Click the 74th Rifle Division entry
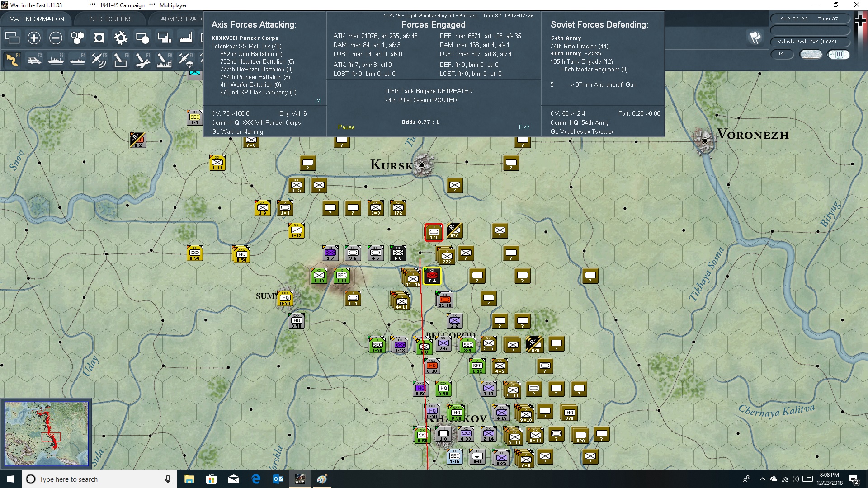The height and width of the screenshot is (488, 868). coord(579,46)
